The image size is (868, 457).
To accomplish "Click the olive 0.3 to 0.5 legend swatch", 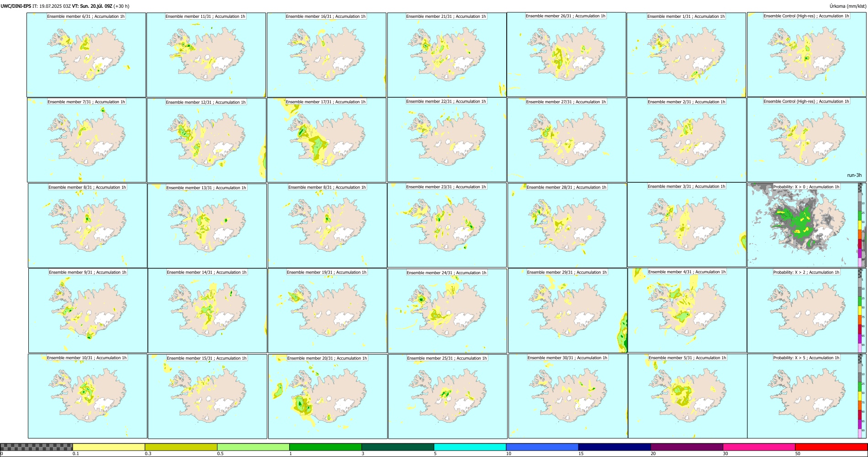I will (181, 447).
